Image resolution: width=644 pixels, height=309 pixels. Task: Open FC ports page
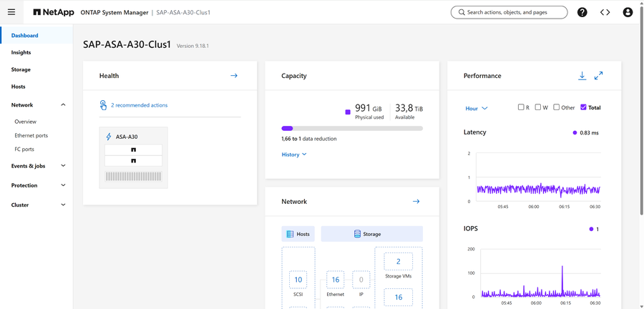(24, 149)
